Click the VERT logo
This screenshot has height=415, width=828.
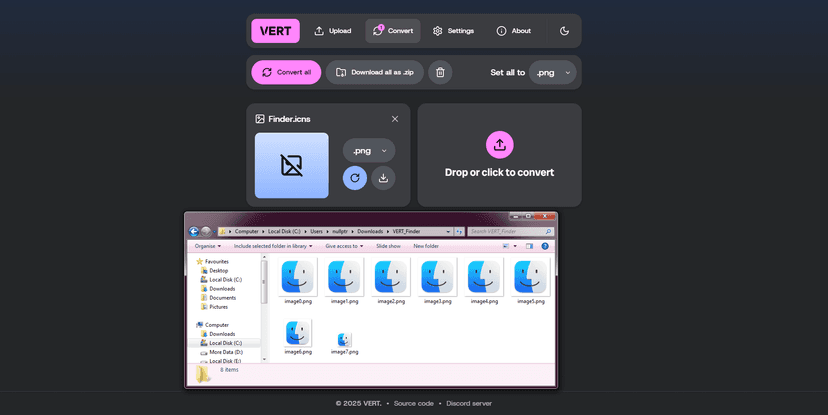[x=275, y=31]
